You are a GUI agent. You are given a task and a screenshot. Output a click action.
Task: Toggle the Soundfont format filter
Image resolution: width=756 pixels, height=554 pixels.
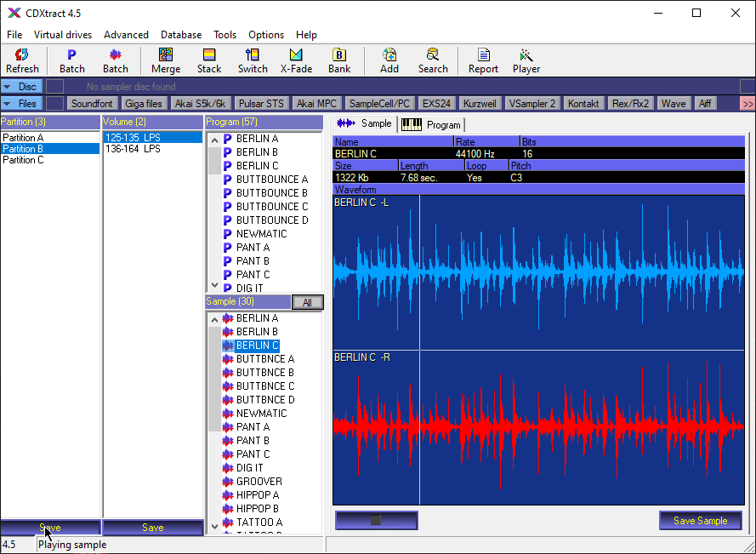pyautogui.click(x=92, y=104)
